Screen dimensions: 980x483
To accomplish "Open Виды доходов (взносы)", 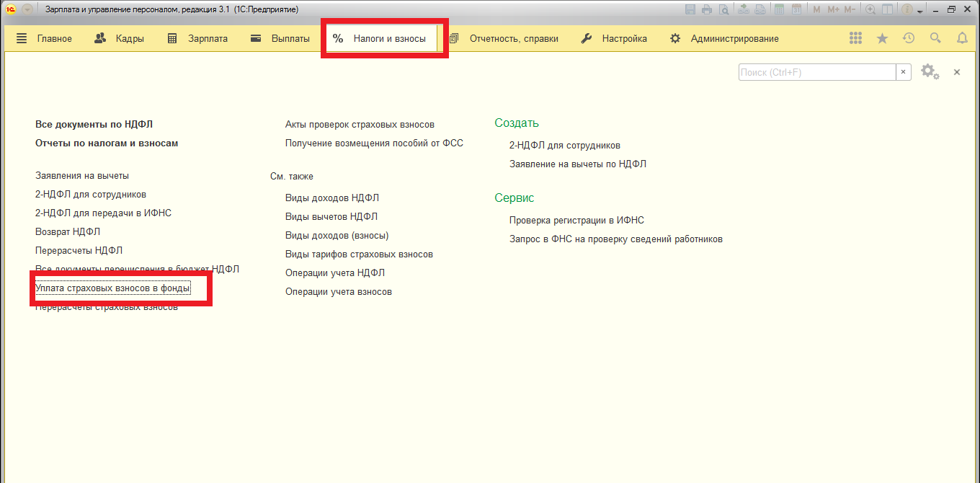I will [337, 235].
